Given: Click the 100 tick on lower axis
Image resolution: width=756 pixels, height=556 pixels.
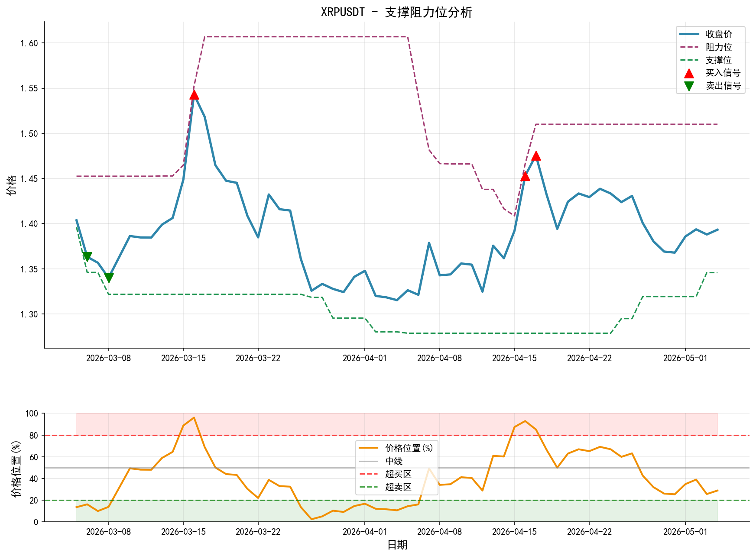Looking at the screenshot, I should coord(32,414).
